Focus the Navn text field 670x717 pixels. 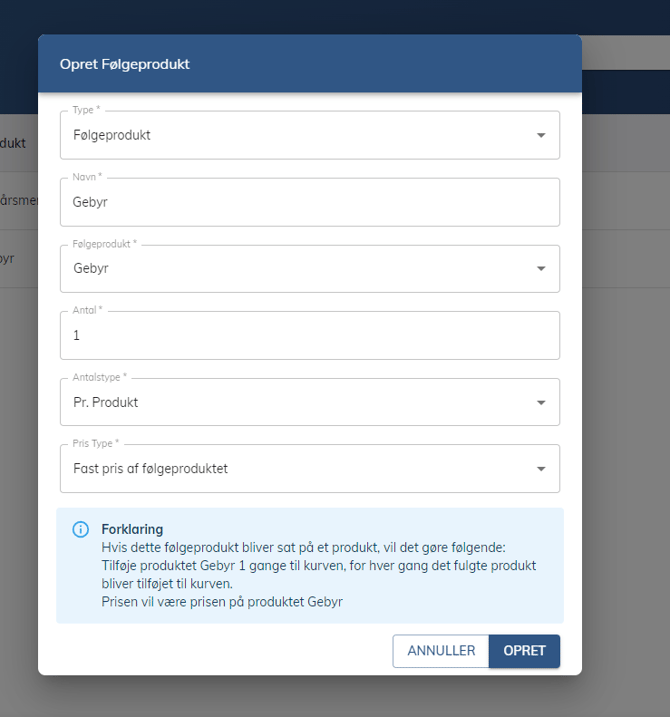tap(310, 202)
